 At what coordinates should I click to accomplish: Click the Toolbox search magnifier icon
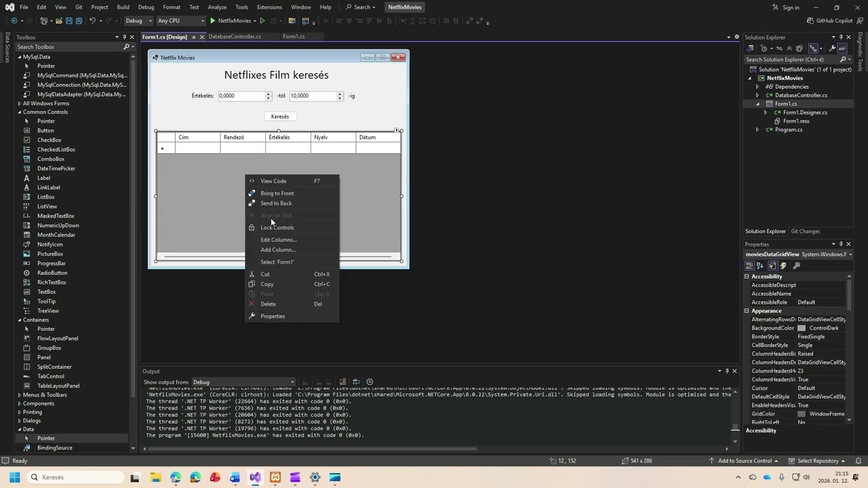click(x=126, y=47)
